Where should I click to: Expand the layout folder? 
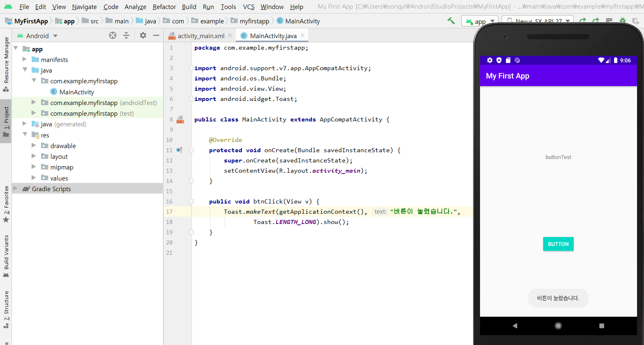[34, 156]
